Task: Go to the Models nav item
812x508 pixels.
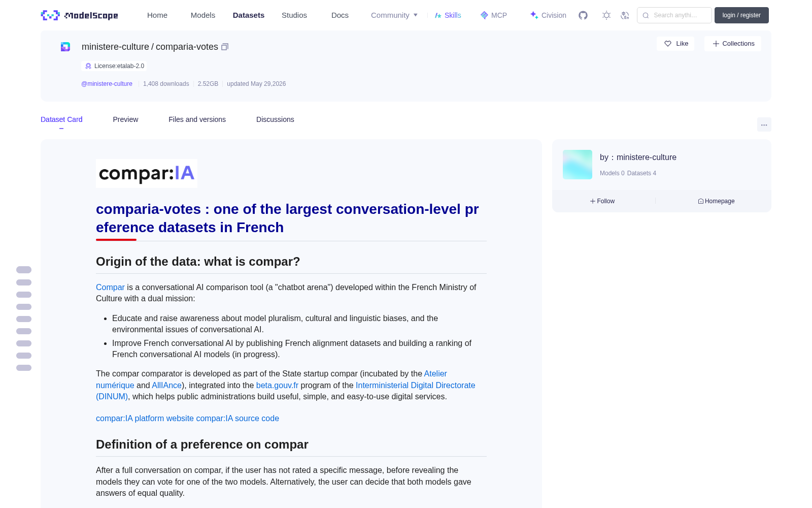Action: coord(203,15)
